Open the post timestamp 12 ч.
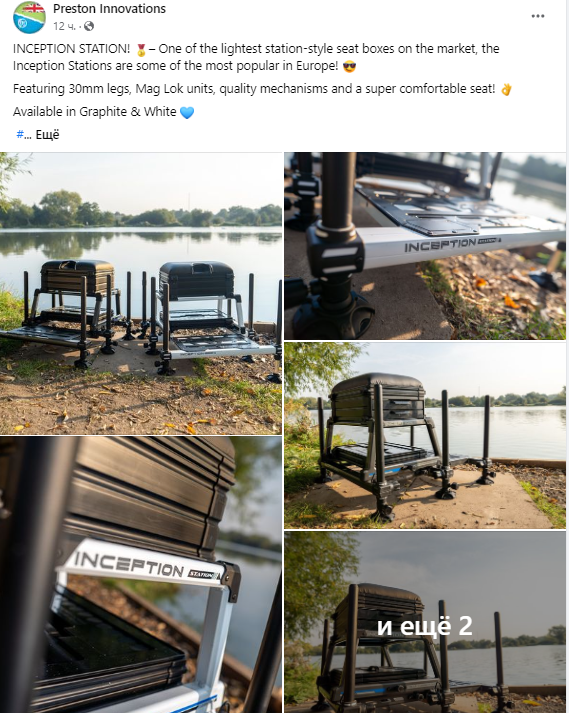The width and height of the screenshot is (569, 713). tap(64, 26)
